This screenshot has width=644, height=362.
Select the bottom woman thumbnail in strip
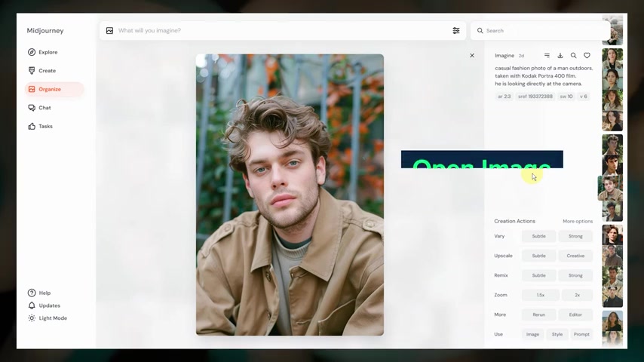tap(612, 338)
